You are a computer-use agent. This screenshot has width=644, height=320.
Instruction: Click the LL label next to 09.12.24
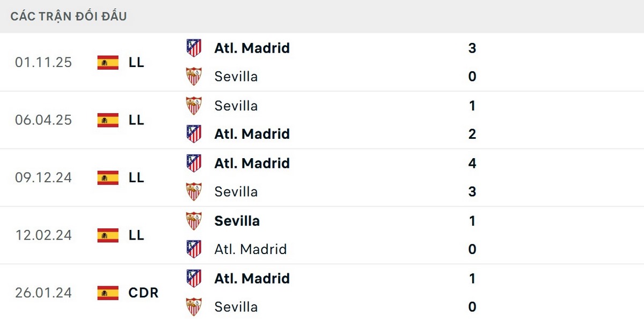[136, 177]
